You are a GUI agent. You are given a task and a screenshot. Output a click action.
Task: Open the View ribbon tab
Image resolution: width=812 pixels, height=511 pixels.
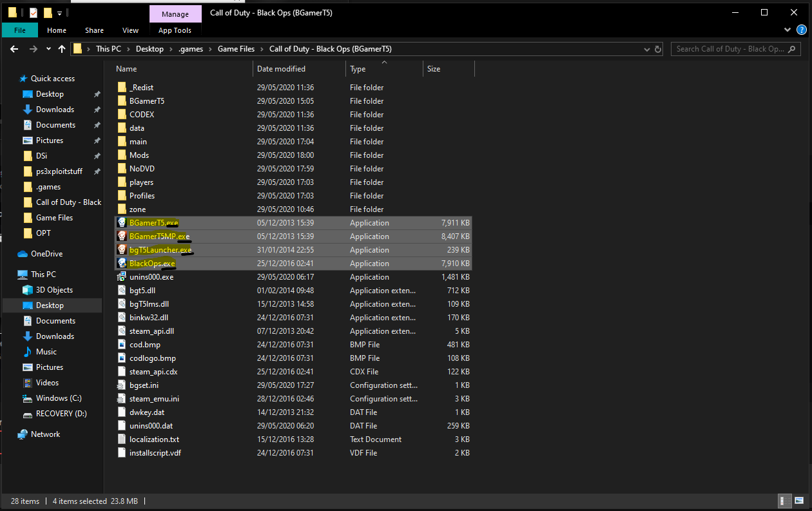(130, 30)
